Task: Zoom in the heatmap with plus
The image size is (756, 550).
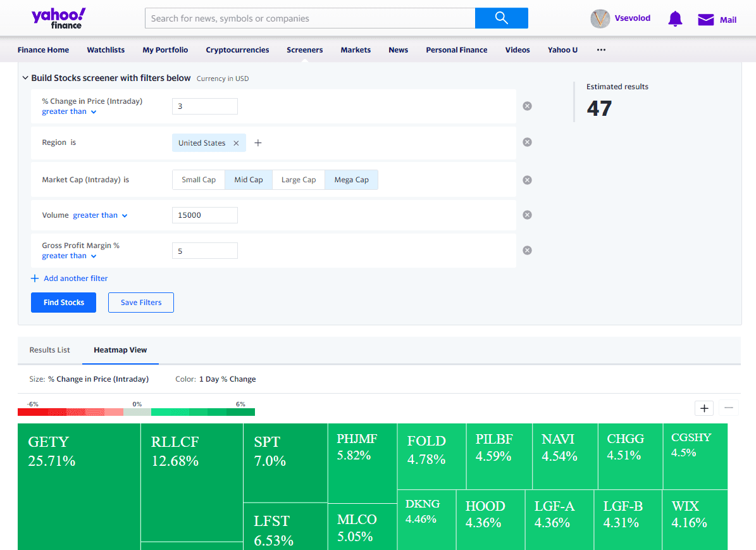Action: point(704,408)
